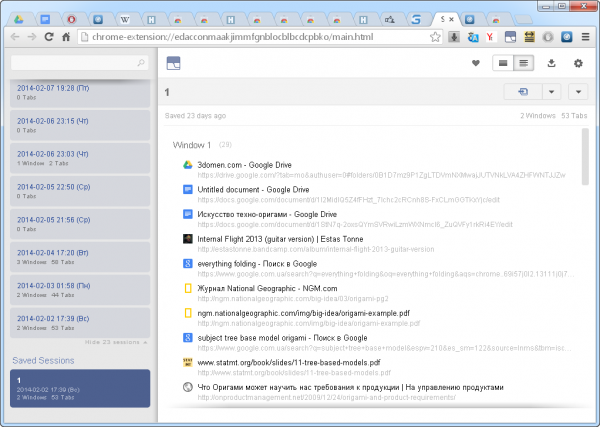Switch to the Wikipedia browser tab
The image size is (600, 427).
coord(123,19)
